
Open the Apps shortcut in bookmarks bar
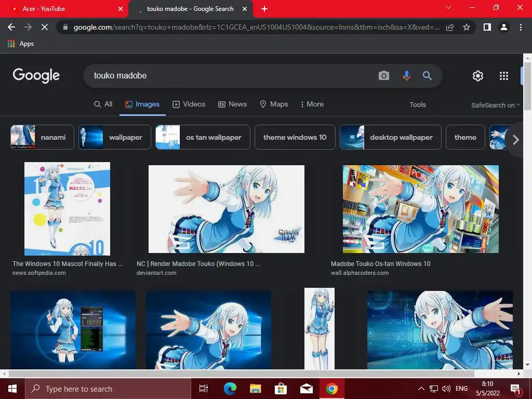pos(21,44)
